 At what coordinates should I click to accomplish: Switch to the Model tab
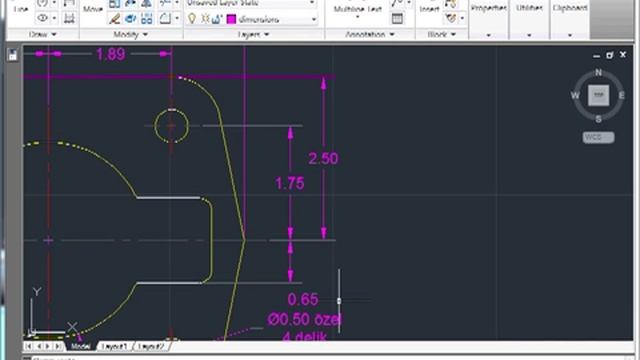coord(81,346)
